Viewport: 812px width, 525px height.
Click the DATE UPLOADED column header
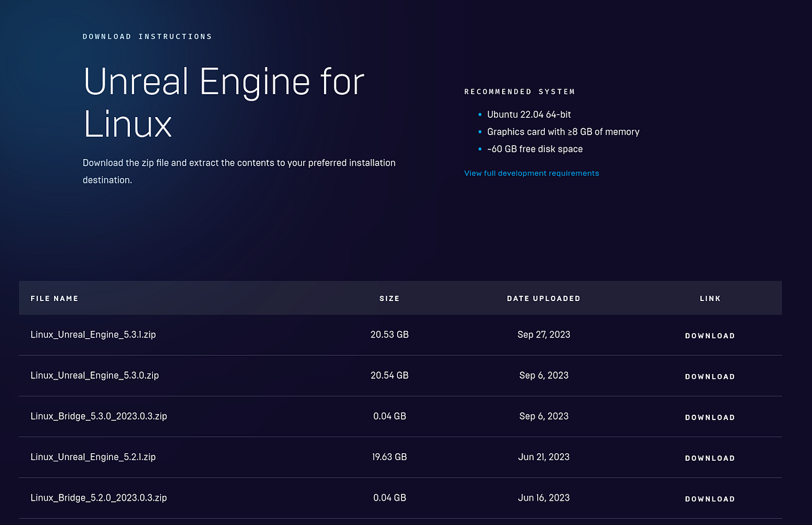point(543,298)
